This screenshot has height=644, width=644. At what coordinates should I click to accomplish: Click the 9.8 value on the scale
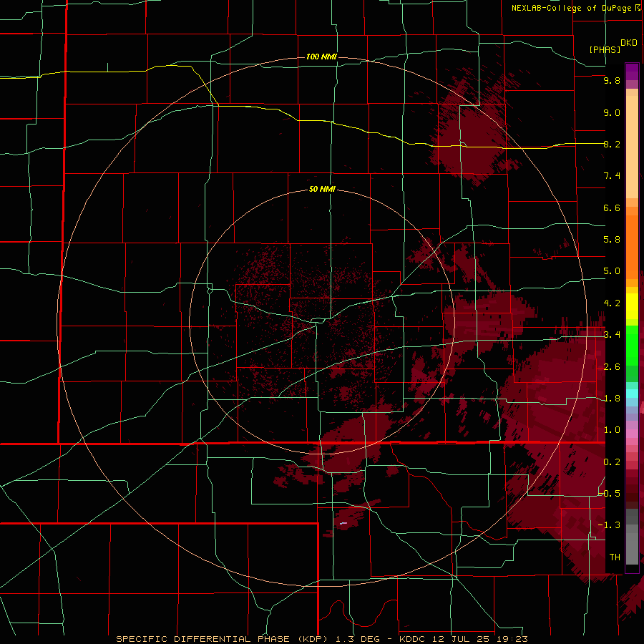pyautogui.click(x=612, y=80)
